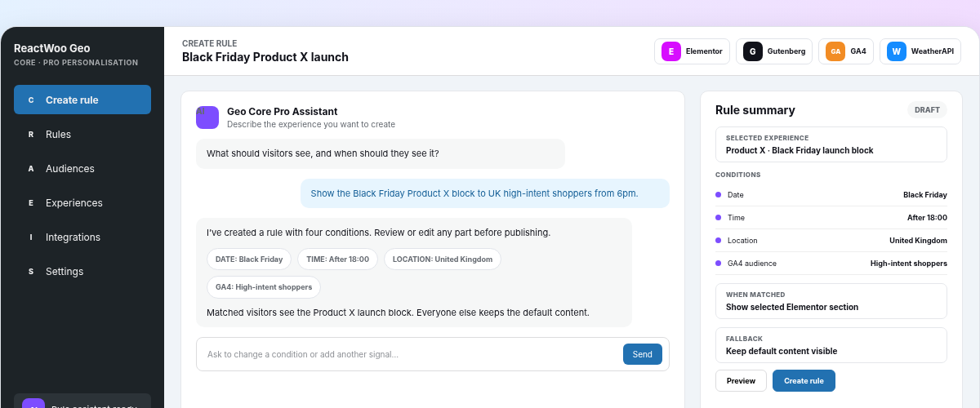Viewport: 980px width, 408px height.
Task: Click the orange GA4 icon
Action: tap(835, 51)
